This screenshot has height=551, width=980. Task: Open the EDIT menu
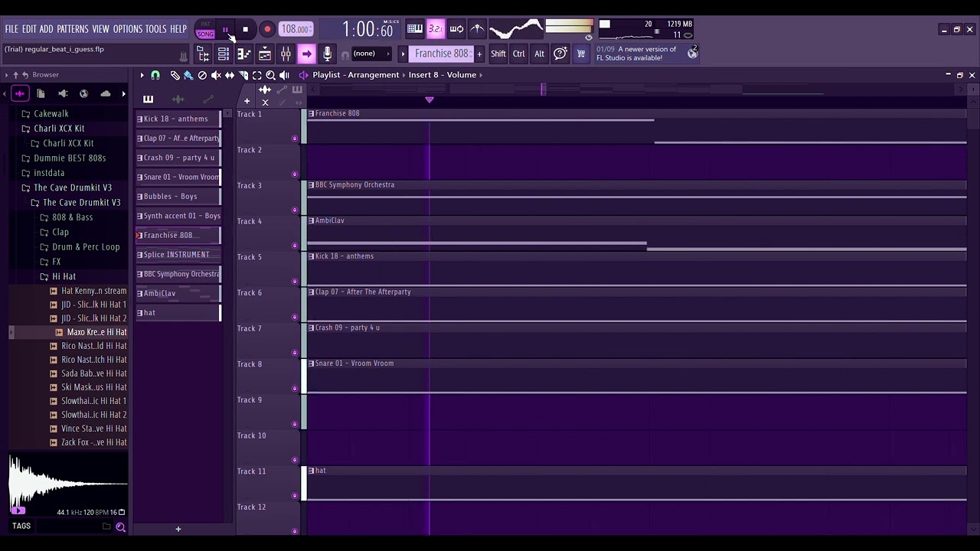coord(29,29)
